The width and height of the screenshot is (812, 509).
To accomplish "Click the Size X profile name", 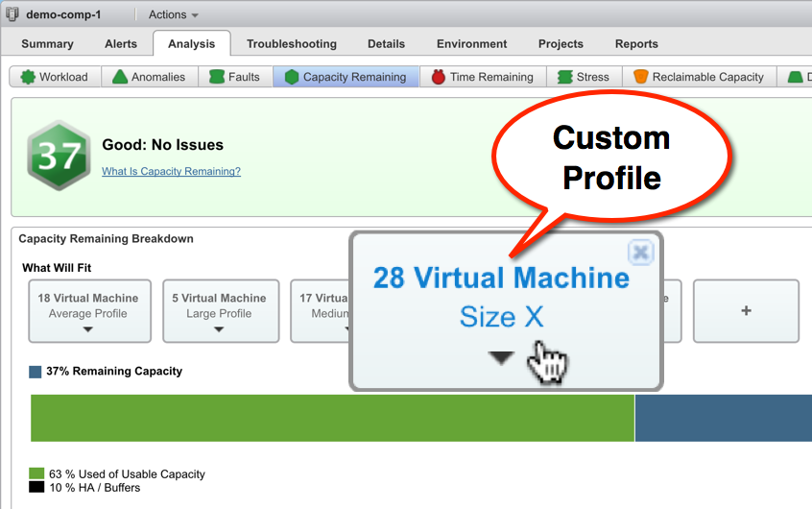I will click(x=501, y=316).
